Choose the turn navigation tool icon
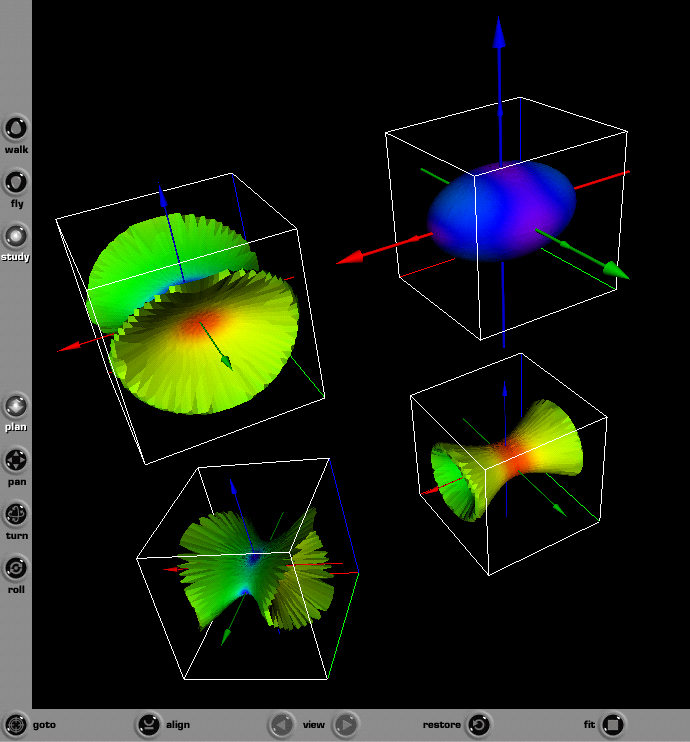The height and width of the screenshot is (742, 690). (x=16, y=514)
